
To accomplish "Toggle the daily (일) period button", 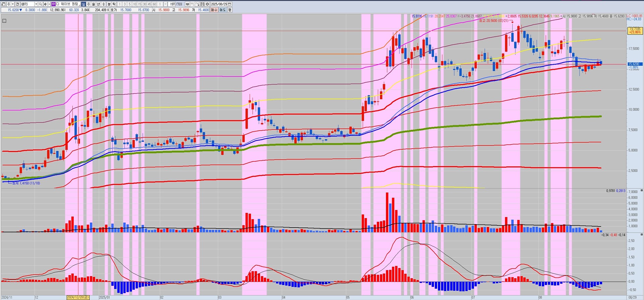I will [84, 4].
